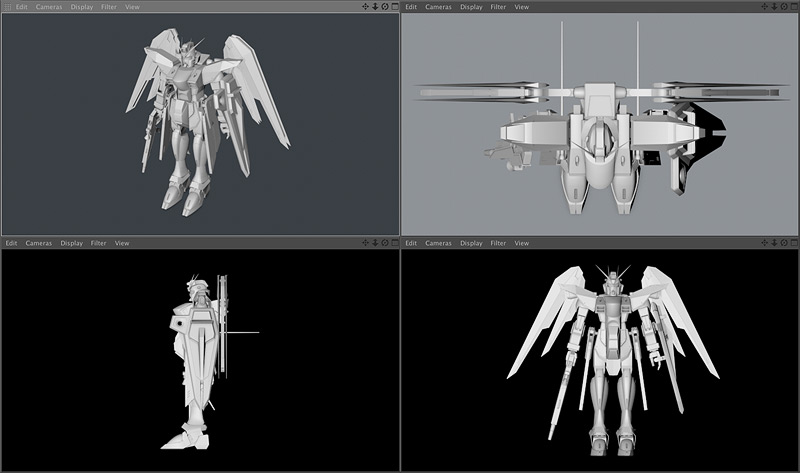Open the View menu in the top-left viewport

pos(132,7)
